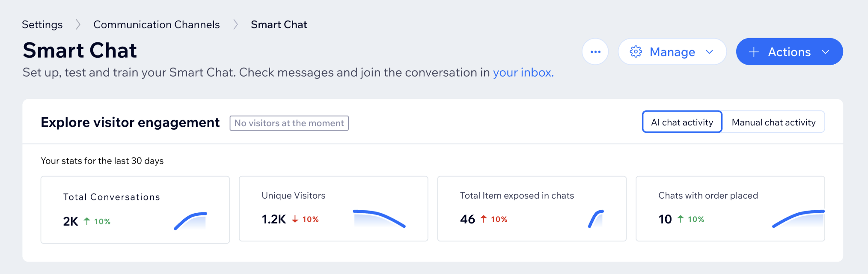Click the Total Conversations stat card
Viewport: 868px width, 274px height.
tap(135, 209)
